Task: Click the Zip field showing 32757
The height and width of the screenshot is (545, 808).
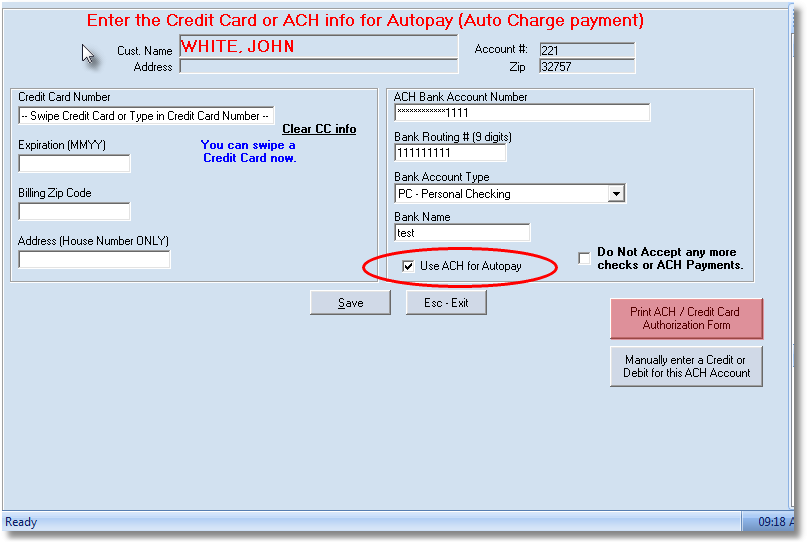Action: pos(586,67)
